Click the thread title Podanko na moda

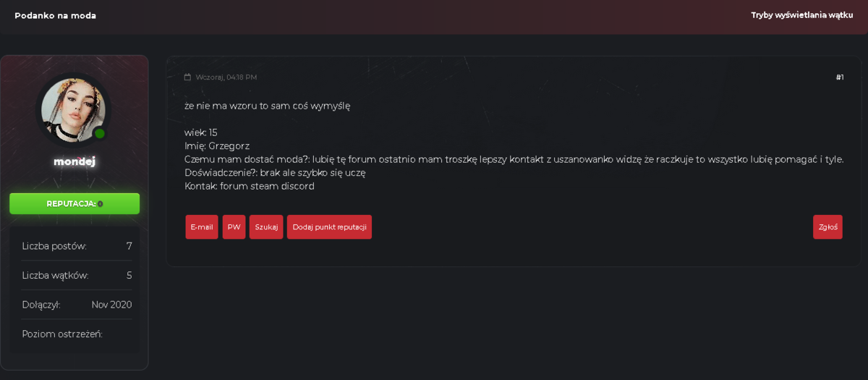click(x=55, y=15)
